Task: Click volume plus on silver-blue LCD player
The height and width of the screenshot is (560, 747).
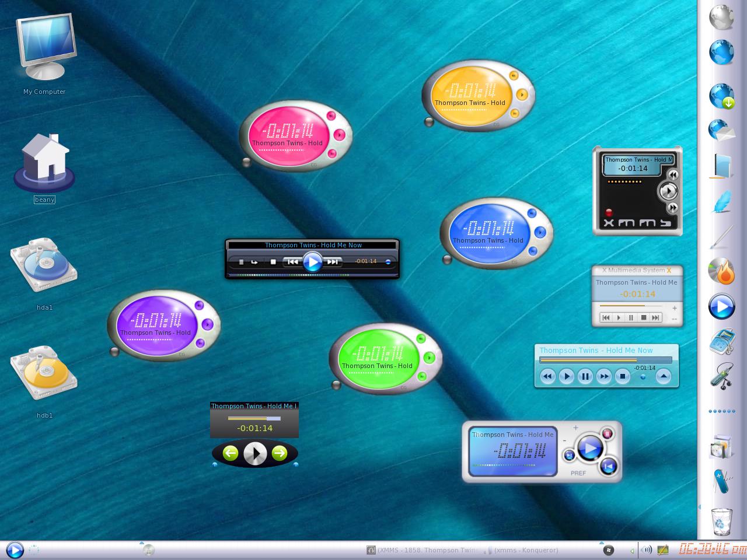Action: click(x=575, y=428)
